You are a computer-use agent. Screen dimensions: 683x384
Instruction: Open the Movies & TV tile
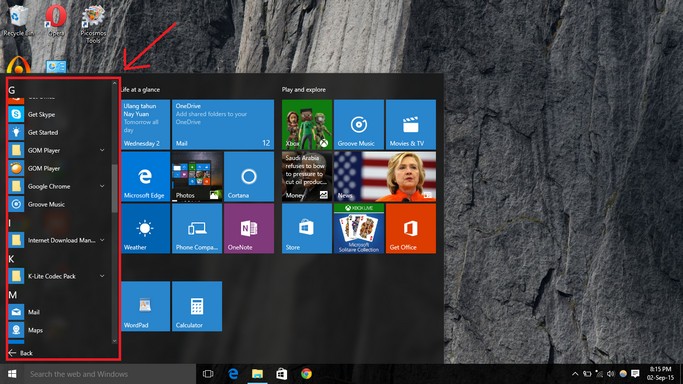click(x=411, y=125)
